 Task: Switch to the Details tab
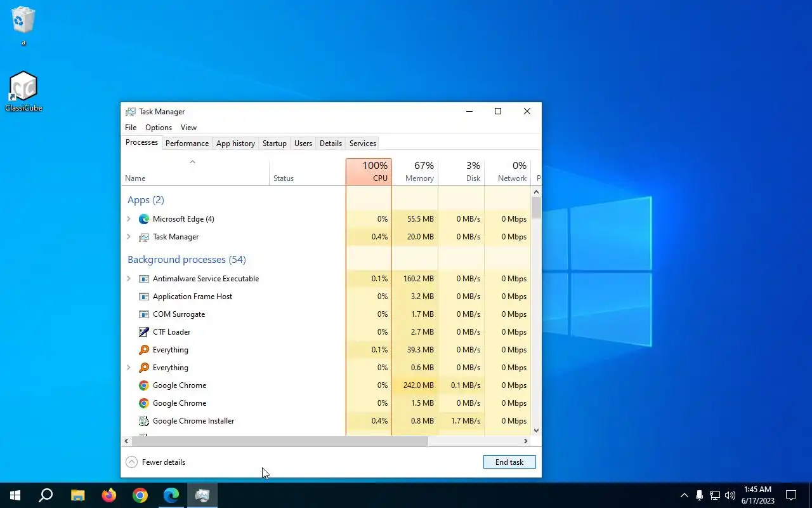coord(331,144)
